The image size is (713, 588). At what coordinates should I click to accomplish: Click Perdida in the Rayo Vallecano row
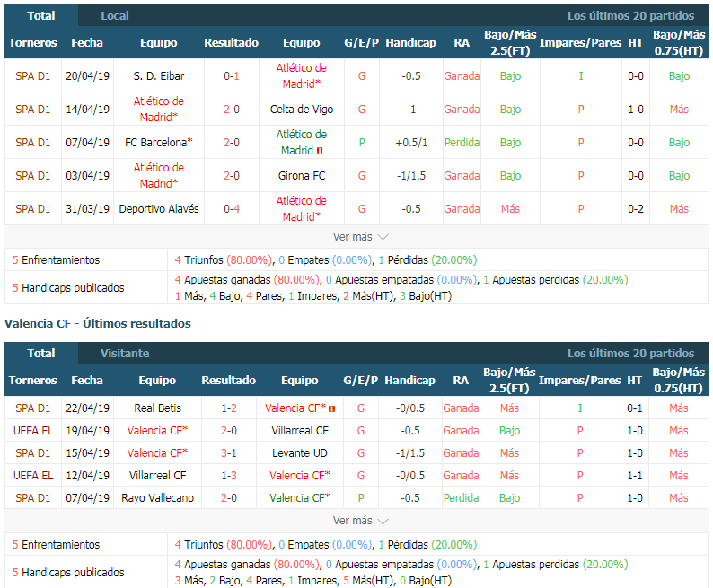pyautogui.click(x=461, y=498)
